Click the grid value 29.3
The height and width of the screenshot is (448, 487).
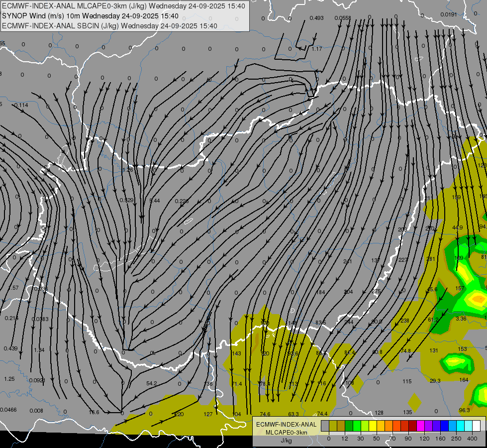pos(435,381)
